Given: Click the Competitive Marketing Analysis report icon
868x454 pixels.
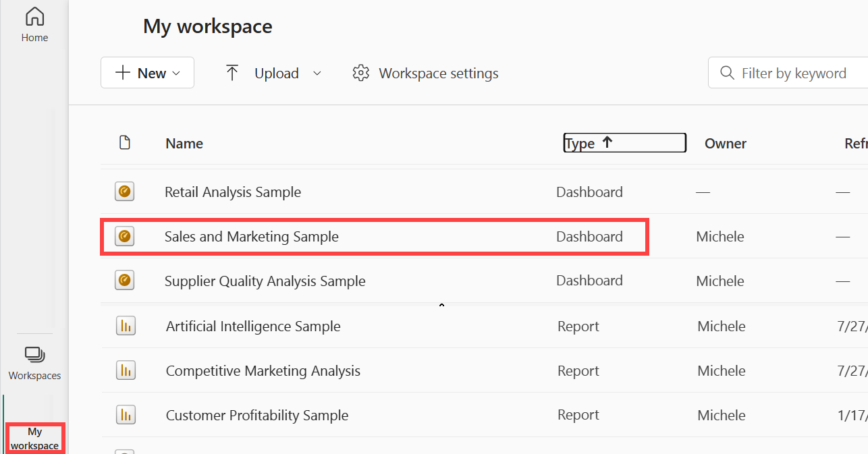Looking at the screenshot, I should [x=126, y=370].
